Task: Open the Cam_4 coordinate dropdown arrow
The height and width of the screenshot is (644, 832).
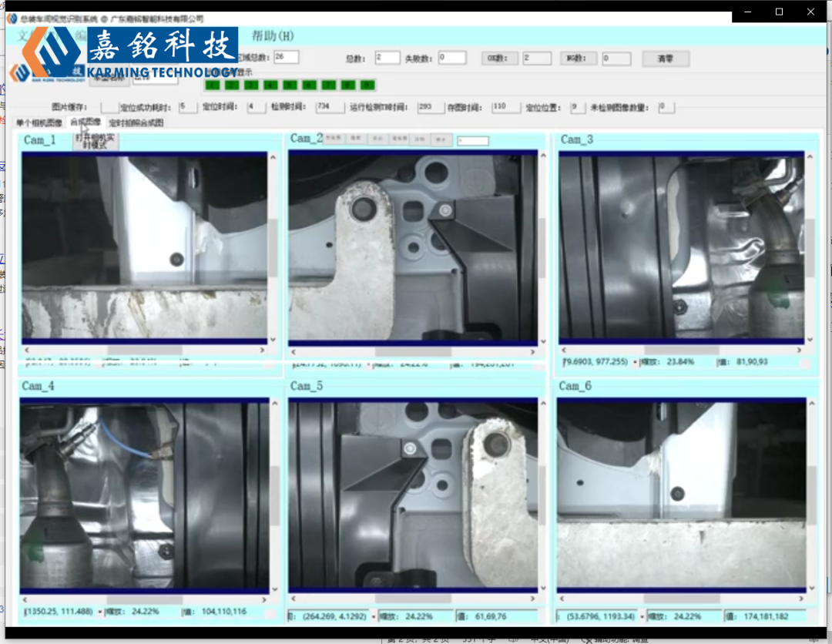Action: coord(99,612)
